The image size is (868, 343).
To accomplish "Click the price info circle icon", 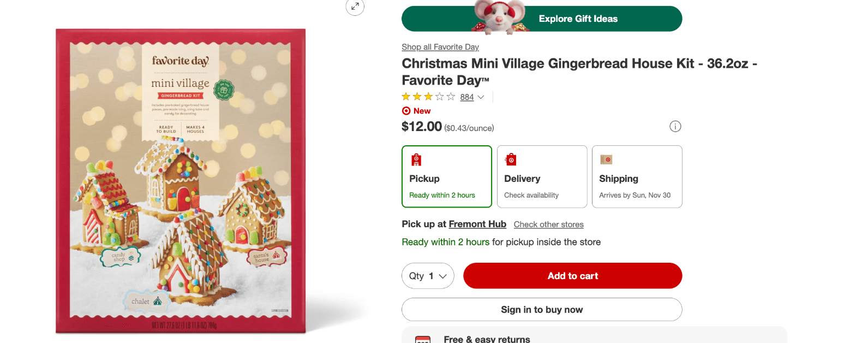I will click(x=675, y=127).
